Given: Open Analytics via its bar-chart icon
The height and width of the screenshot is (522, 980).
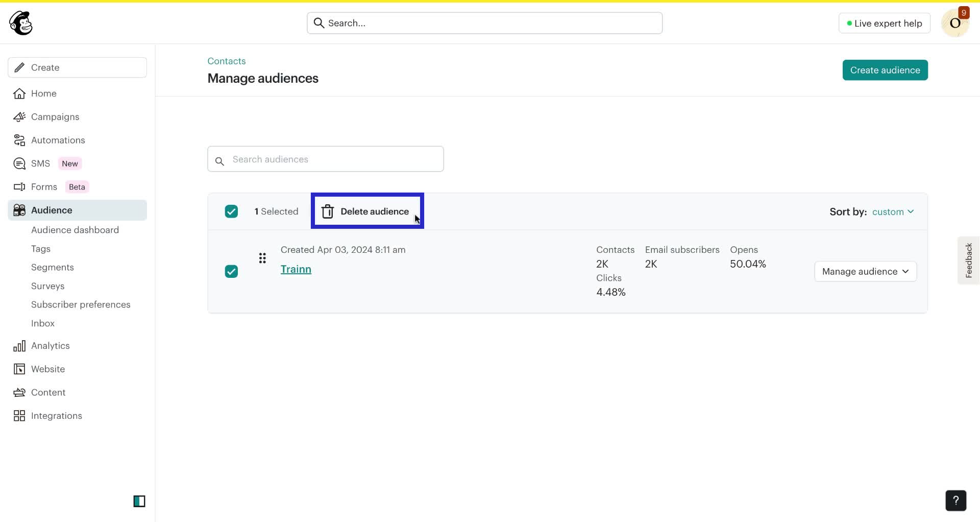Looking at the screenshot, I should click(19, 346).
